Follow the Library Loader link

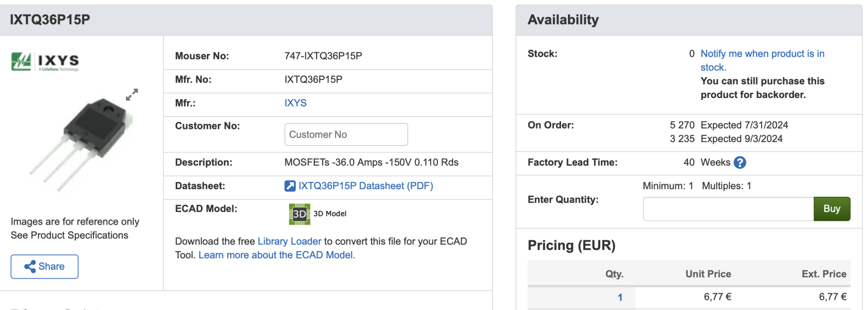[289, 241]
